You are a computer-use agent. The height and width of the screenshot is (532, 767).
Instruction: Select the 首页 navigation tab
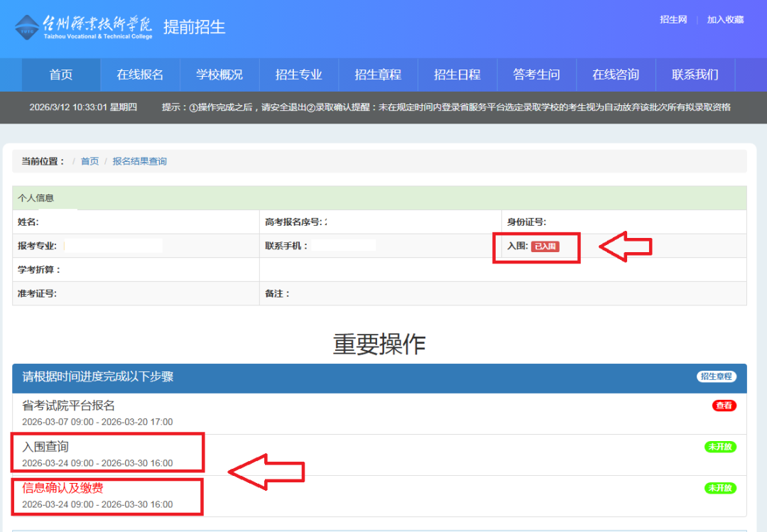point(61,75)
